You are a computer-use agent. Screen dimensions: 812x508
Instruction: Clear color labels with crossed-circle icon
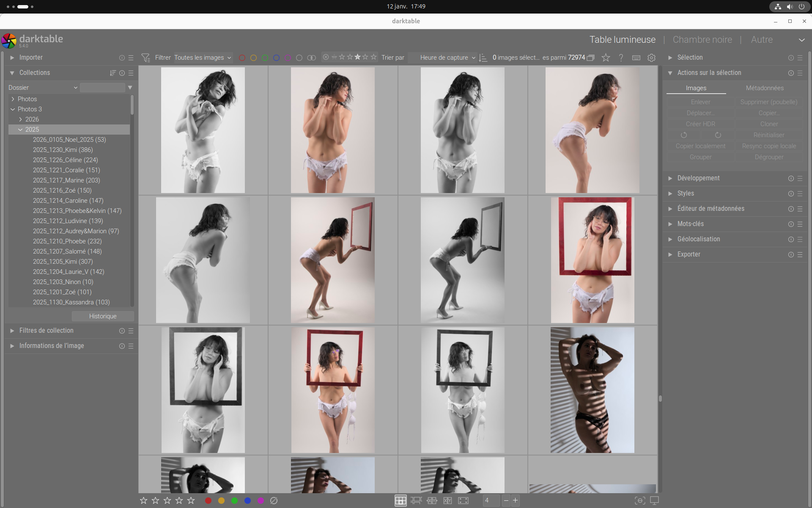(274, 500)
